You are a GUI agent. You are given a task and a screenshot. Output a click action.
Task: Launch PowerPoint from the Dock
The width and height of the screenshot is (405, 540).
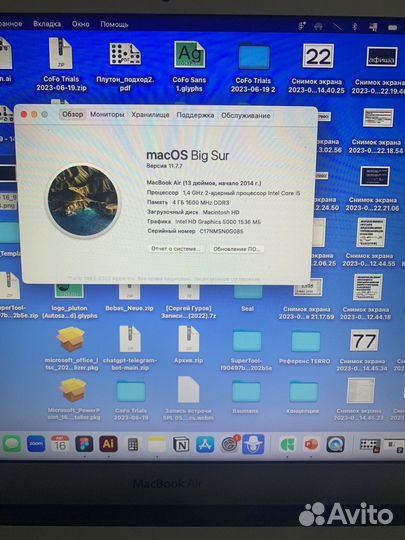(x=311, y=444)
